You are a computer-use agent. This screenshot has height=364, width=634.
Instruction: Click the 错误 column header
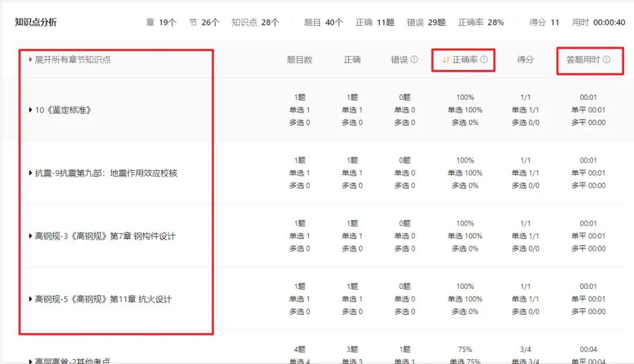pos(399,59)
